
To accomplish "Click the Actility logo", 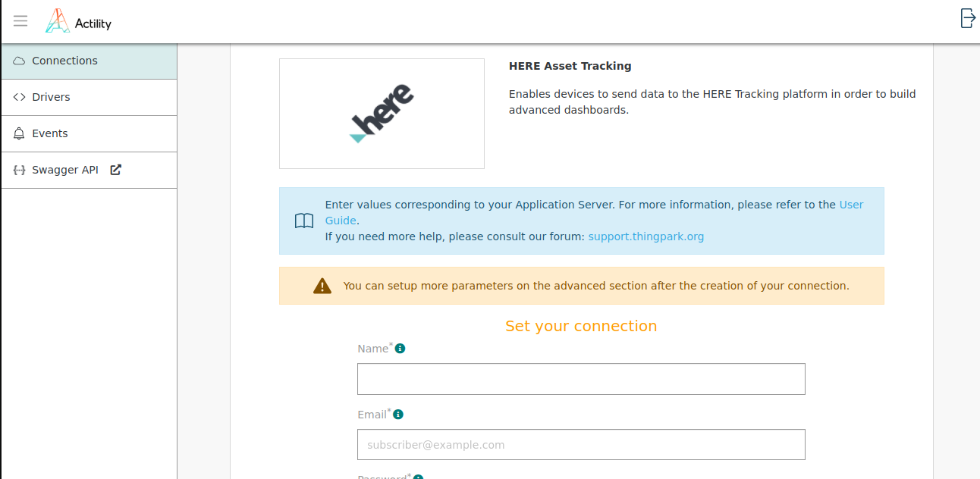I will (x=79, y=21).
